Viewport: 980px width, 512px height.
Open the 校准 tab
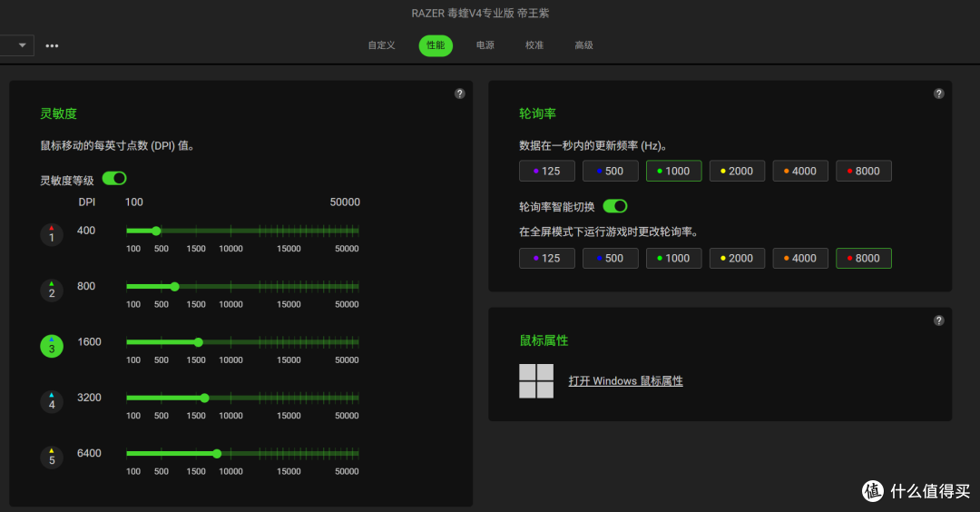[x=534, y=45]
